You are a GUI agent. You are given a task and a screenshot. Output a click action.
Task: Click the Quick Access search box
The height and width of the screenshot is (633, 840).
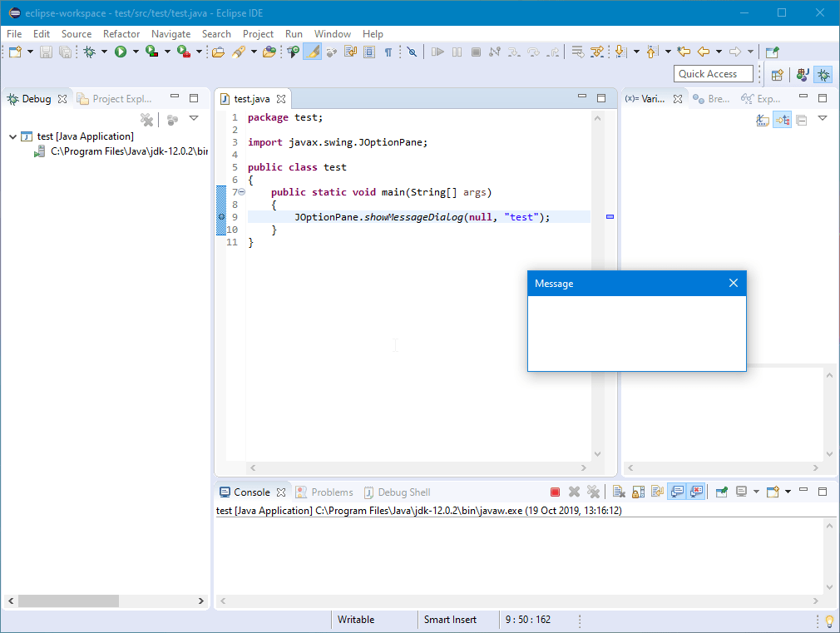coord(713,74)
